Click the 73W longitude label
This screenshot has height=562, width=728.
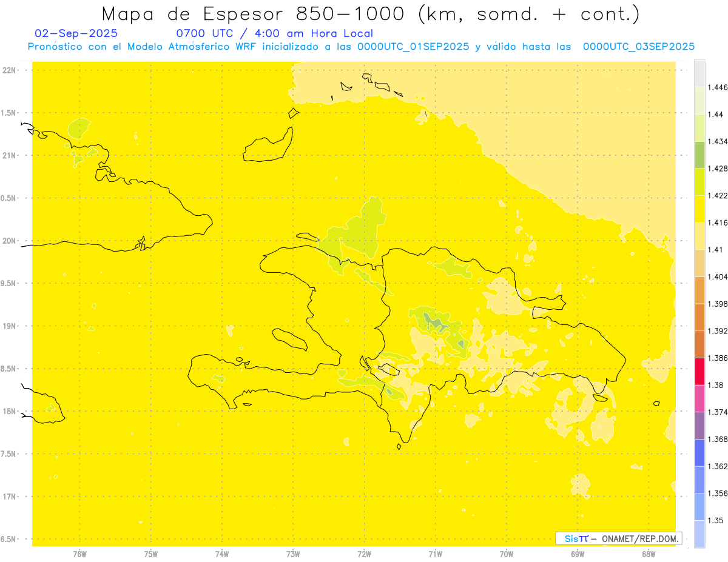[x=293, y=554]
